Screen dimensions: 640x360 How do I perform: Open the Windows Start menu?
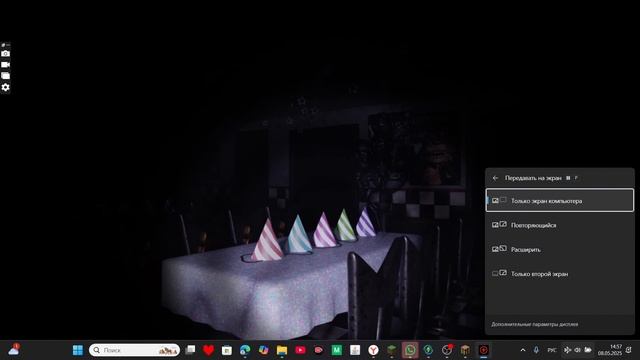[x=78, y=350]
